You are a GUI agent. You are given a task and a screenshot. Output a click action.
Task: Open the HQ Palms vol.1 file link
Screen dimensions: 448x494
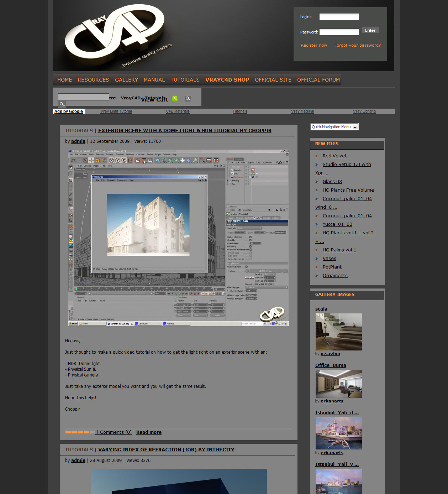tap(339, 250)
